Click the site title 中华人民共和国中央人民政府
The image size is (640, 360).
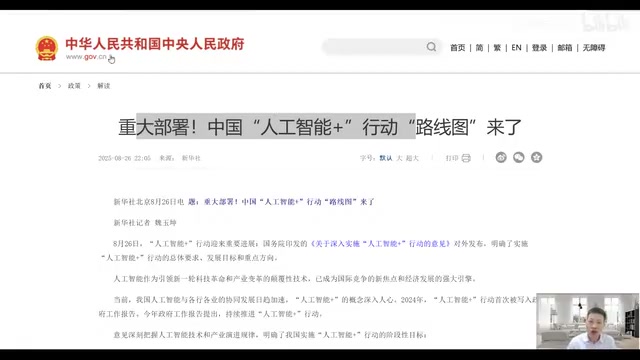155,44
